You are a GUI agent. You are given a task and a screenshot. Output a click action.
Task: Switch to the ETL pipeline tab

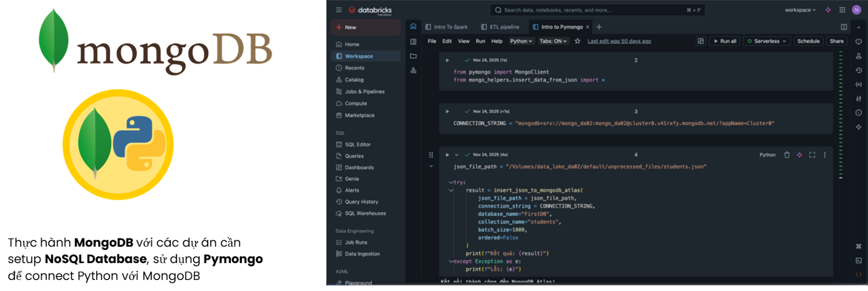[500, 27]
